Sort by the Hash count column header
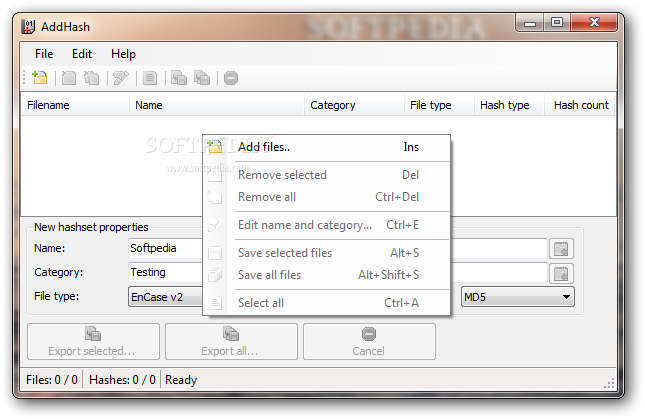 point(580,105)
